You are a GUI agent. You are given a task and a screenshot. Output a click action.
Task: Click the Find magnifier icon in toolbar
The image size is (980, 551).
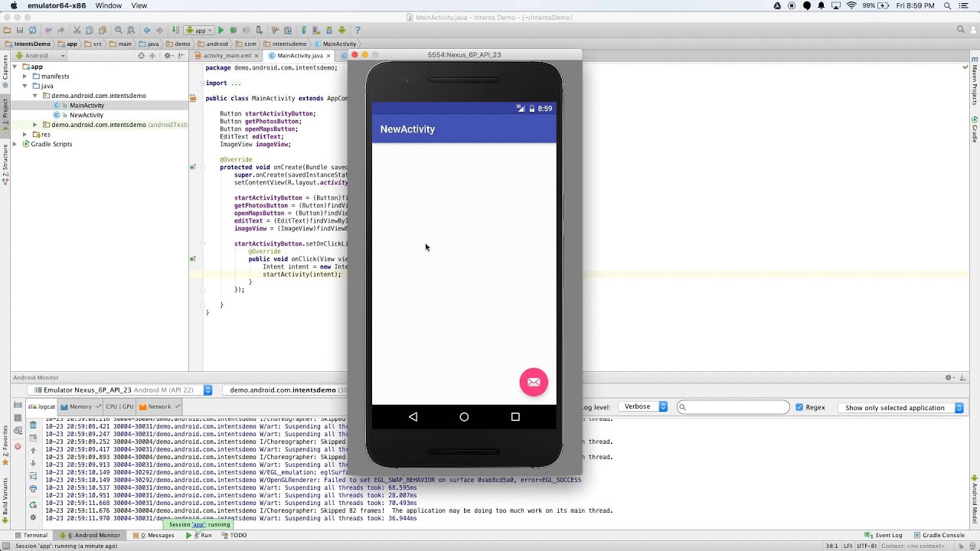pyautogui.click(x=118, y=31)
